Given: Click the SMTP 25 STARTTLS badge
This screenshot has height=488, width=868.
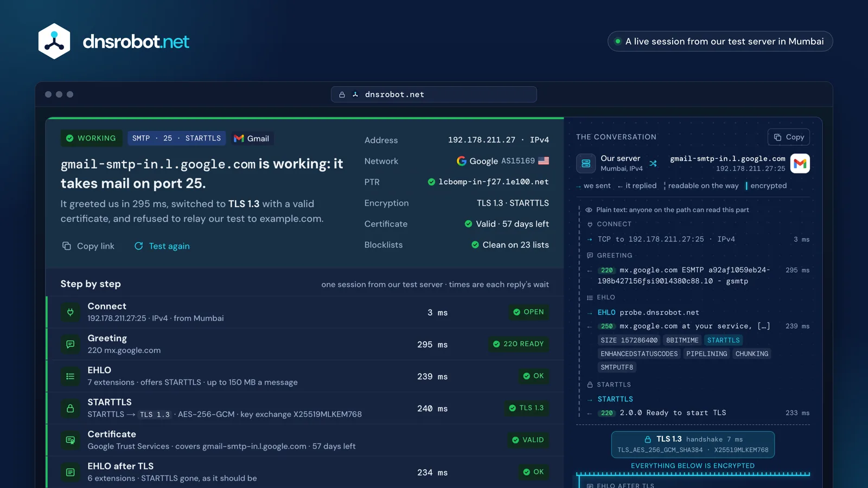Looking at the screenshot, I should [x=176, y=138].
